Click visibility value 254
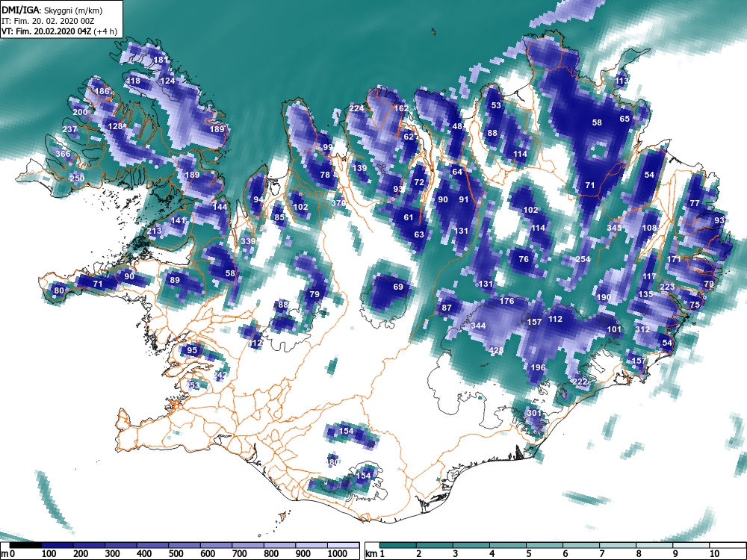747x560 pixels. point(583,259)
